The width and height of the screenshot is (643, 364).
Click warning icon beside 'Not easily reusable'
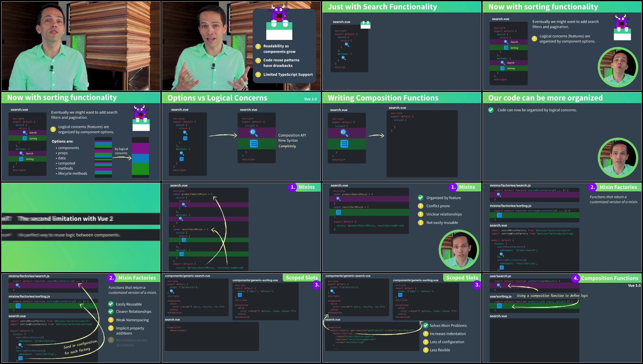click(x=421, y=223)
